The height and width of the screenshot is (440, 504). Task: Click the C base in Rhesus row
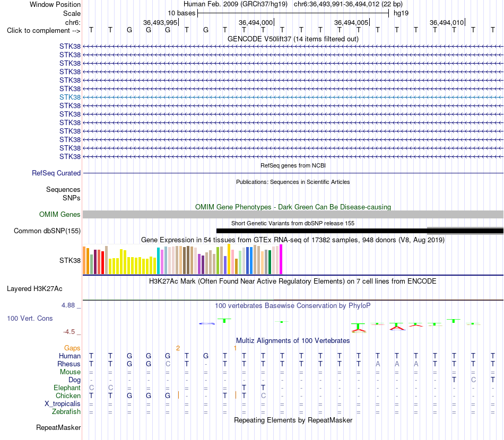(168, 364)
